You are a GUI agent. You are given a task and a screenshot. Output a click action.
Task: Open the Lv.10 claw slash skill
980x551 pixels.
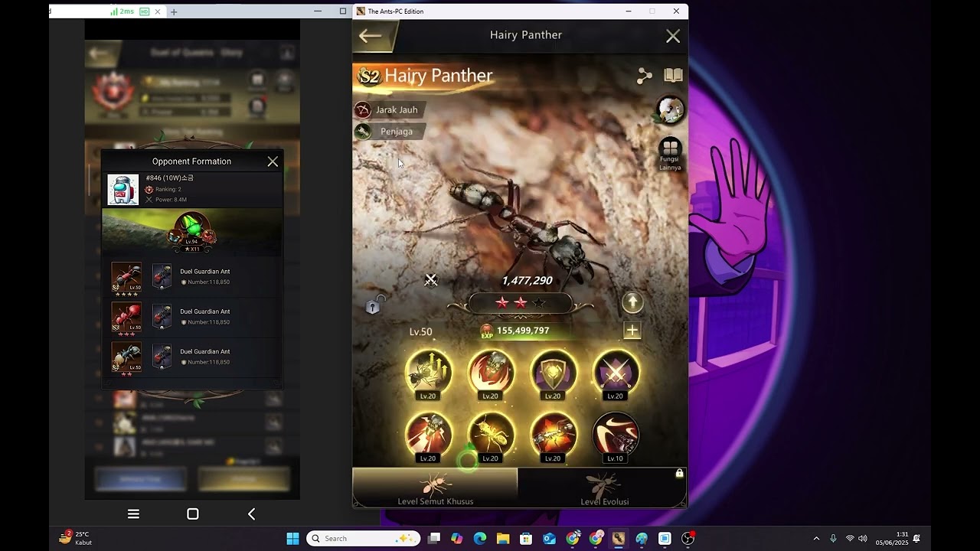[616, 437]
